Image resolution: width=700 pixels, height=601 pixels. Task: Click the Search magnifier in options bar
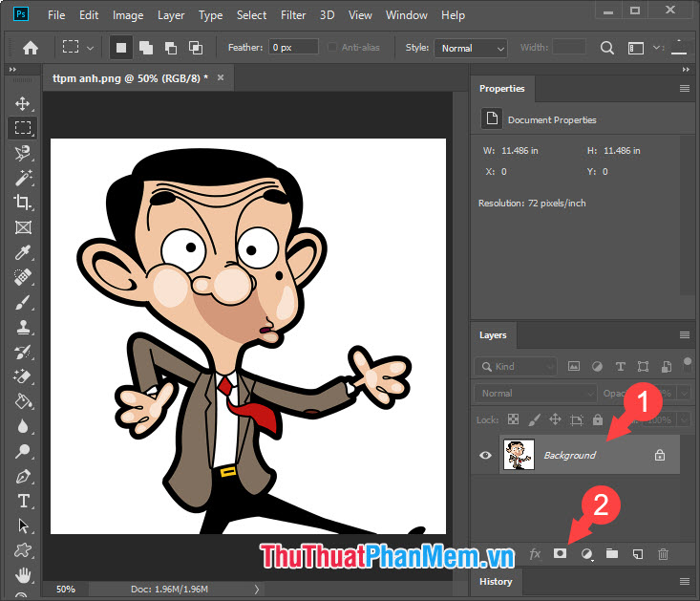606,48
